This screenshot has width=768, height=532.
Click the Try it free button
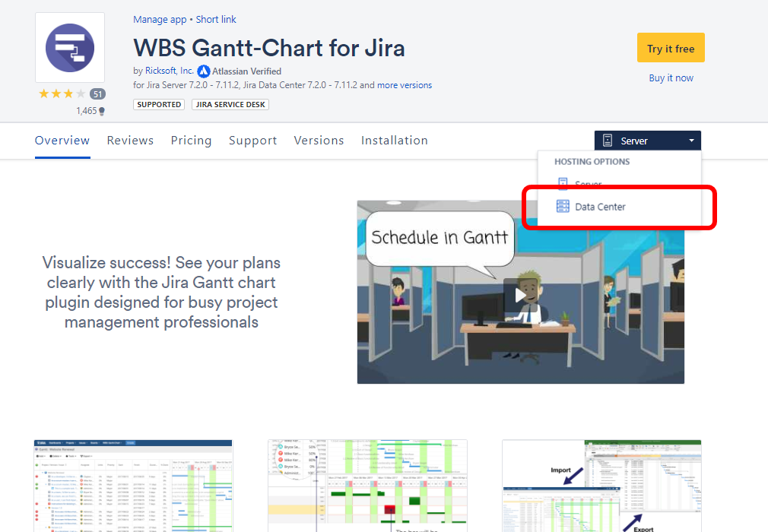[x=671, y=47]
